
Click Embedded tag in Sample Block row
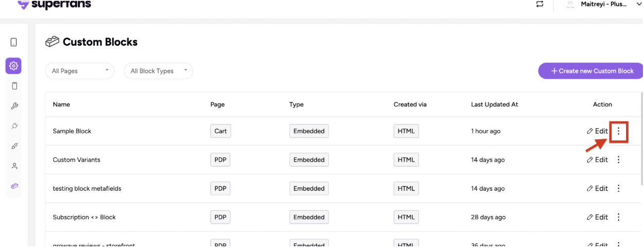(x=309, y=131)
